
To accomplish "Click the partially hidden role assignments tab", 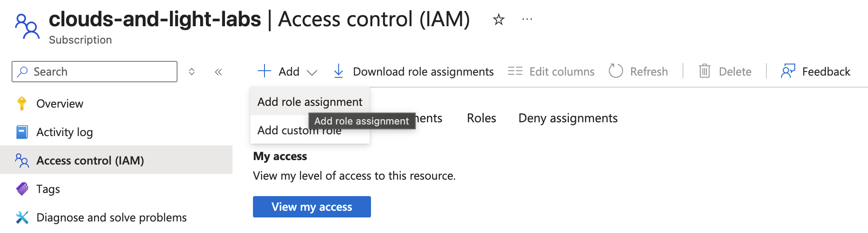I will click(x=429, y=118).
